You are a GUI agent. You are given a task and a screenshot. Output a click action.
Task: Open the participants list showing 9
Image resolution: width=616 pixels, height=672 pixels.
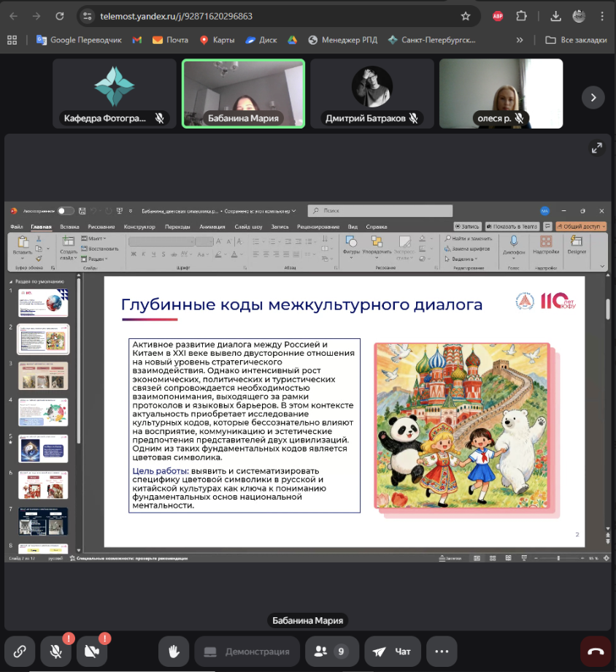tap(331, 652)
